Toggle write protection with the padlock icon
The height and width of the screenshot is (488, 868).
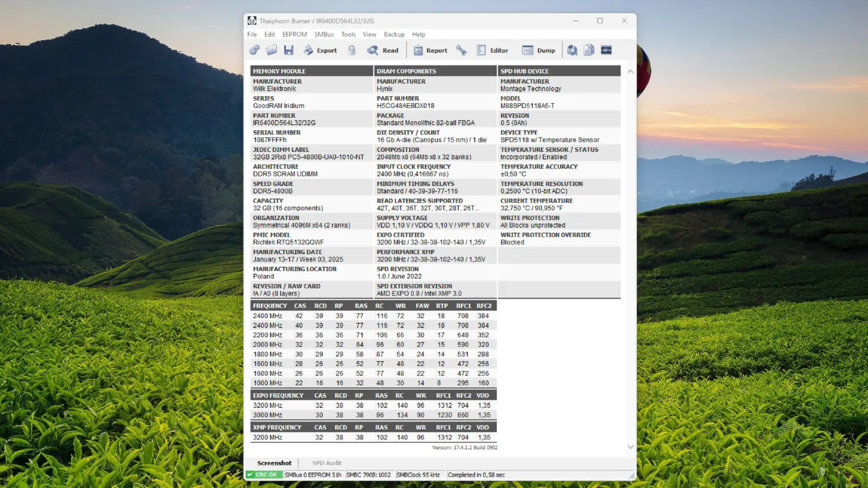pos(351,50)
